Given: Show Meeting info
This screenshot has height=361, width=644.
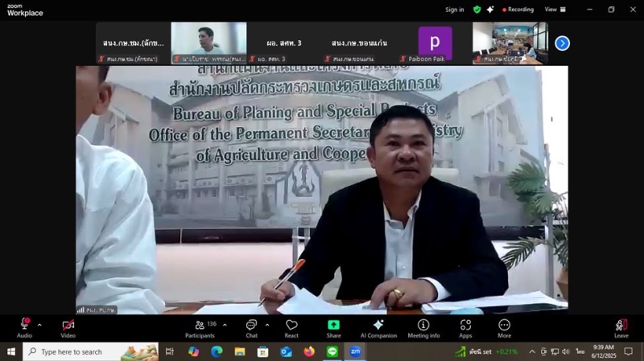Looking at the screenshot, I should coord(423,329).
